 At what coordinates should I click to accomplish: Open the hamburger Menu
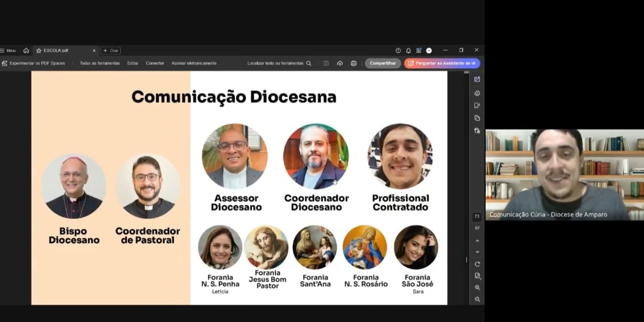click(x=8, y=51)
